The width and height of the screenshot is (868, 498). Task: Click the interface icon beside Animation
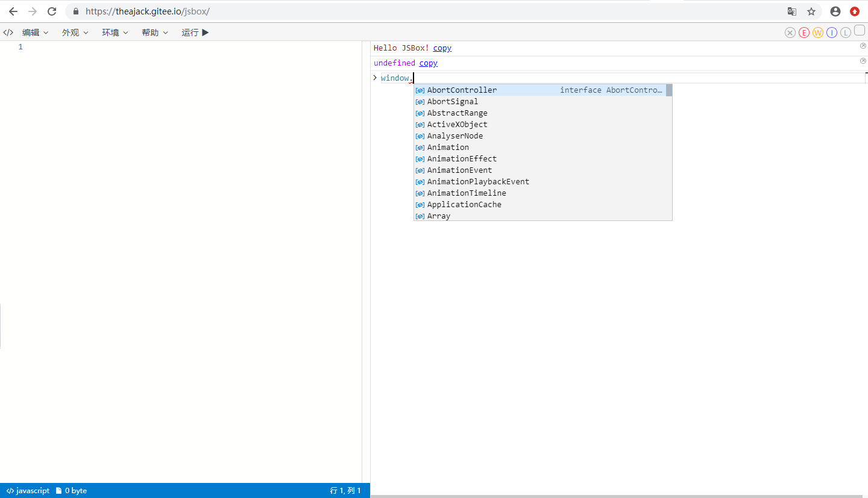click(x=420, y=148)
